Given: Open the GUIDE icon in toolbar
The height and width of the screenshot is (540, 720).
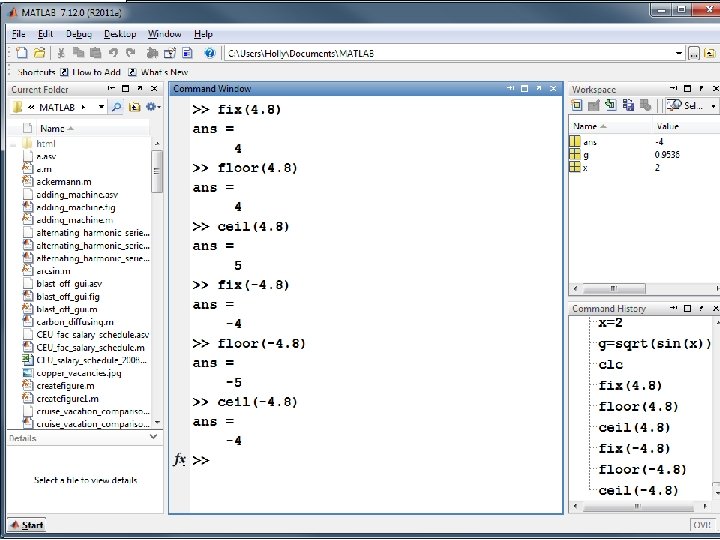Looking at the screenshot, I should (x=170, y=53).
